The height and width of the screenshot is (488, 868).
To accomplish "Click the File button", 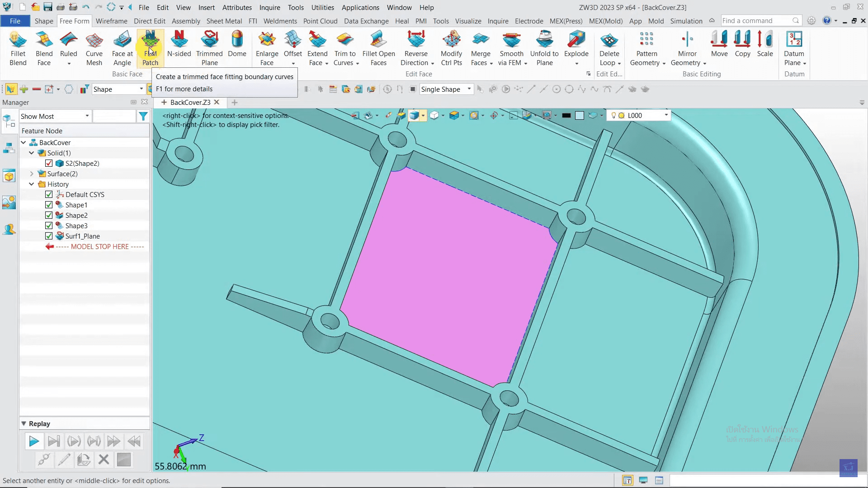I will [15, 21].
